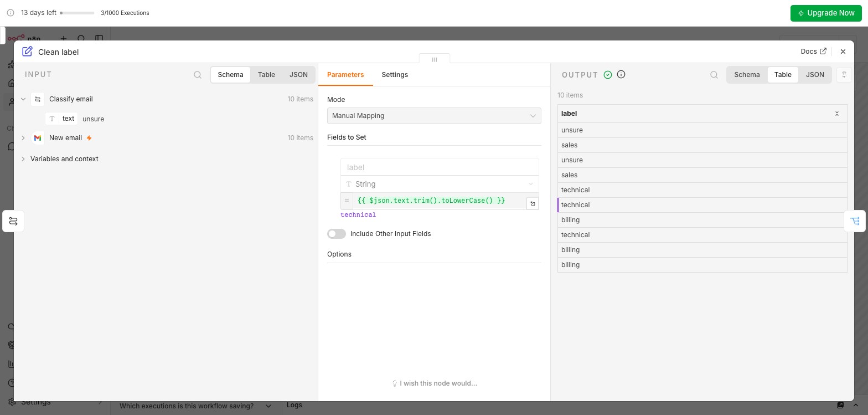Open the Logs panel at the bottom
This screenshot has height=415, width=868.
(294, 405)
